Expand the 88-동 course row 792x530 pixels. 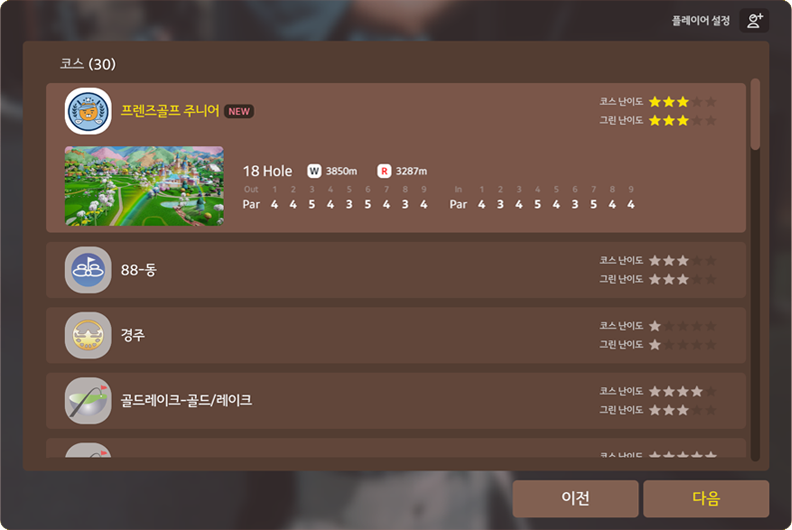396,270
